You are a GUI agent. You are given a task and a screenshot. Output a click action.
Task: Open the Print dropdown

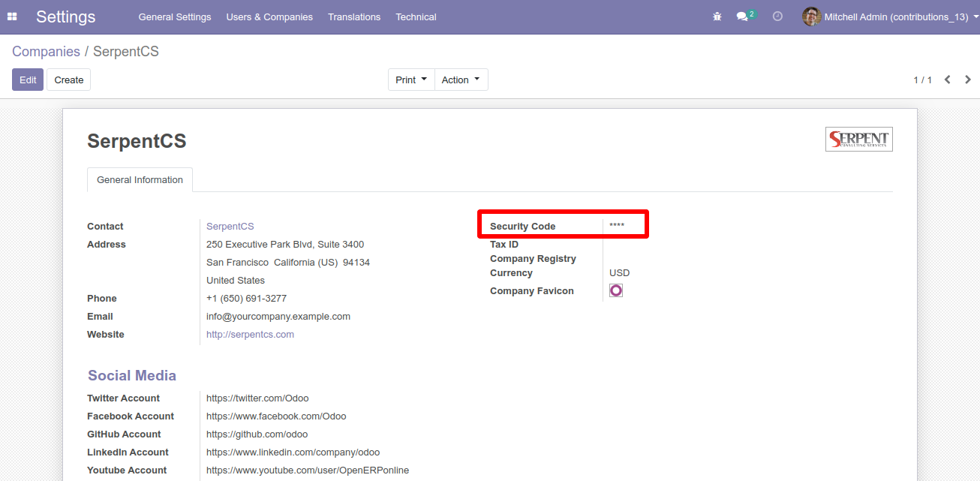coord(411,80)
